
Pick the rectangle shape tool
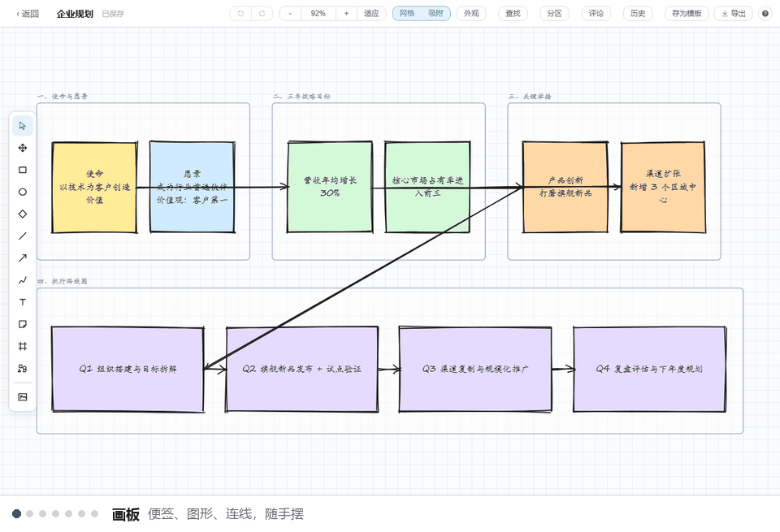(23, 170)
